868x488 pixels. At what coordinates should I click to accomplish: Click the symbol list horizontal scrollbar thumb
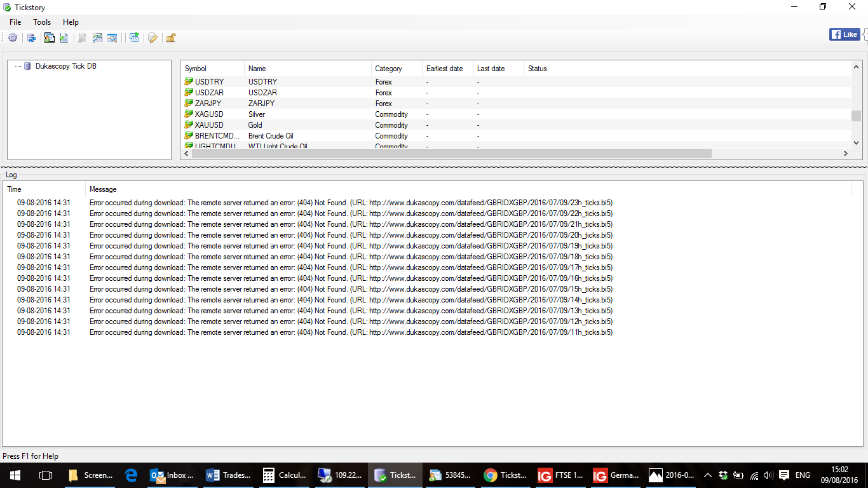(451, 153)
